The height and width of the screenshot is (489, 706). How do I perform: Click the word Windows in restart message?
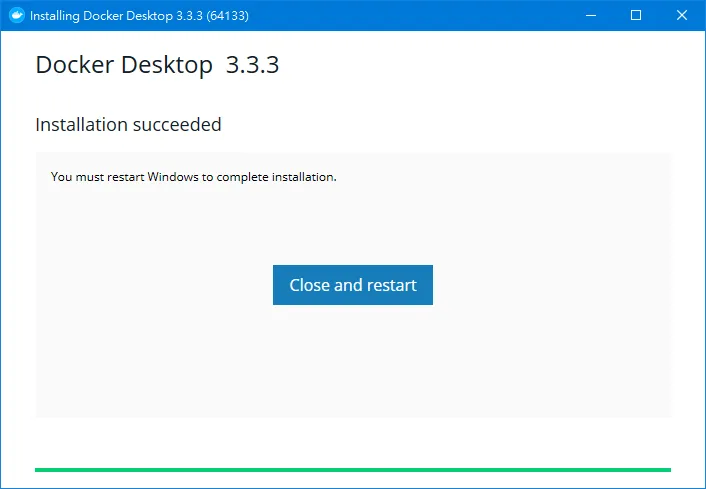[x=173, y=177]
